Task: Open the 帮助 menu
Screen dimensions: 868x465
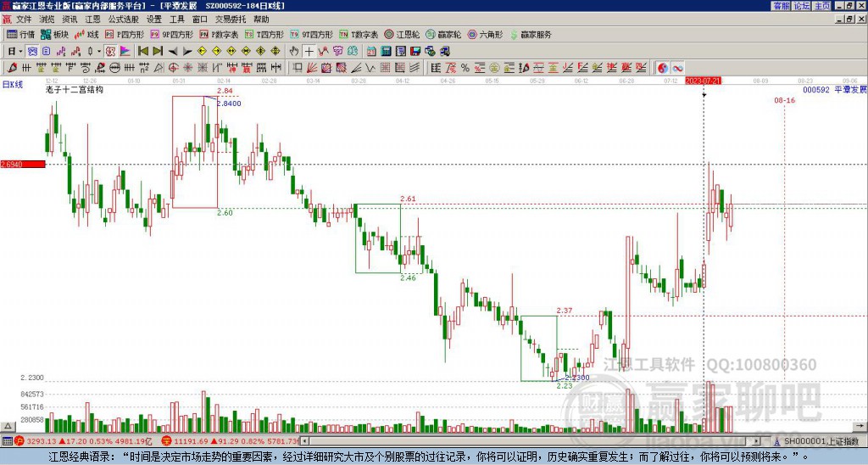Action: pyautogui.click(x=261, y=20)
